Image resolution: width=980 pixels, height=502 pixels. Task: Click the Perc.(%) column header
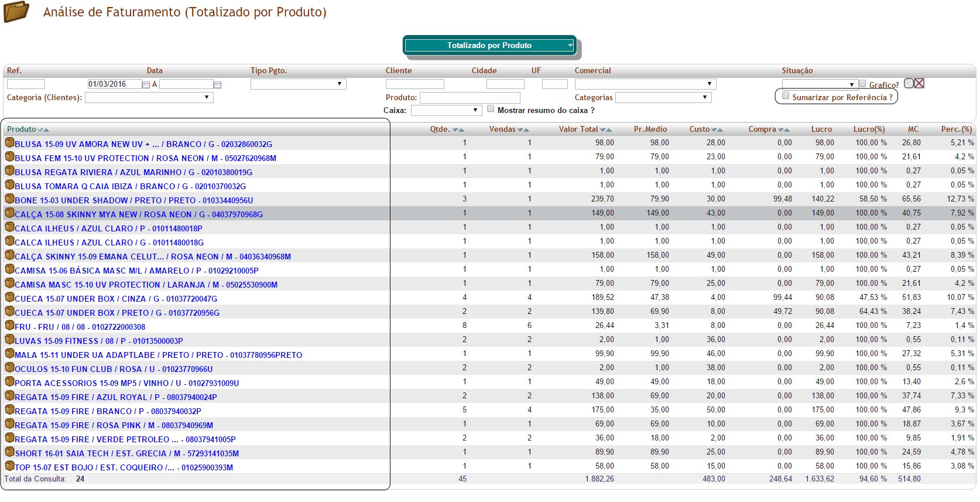click(957, 129)
